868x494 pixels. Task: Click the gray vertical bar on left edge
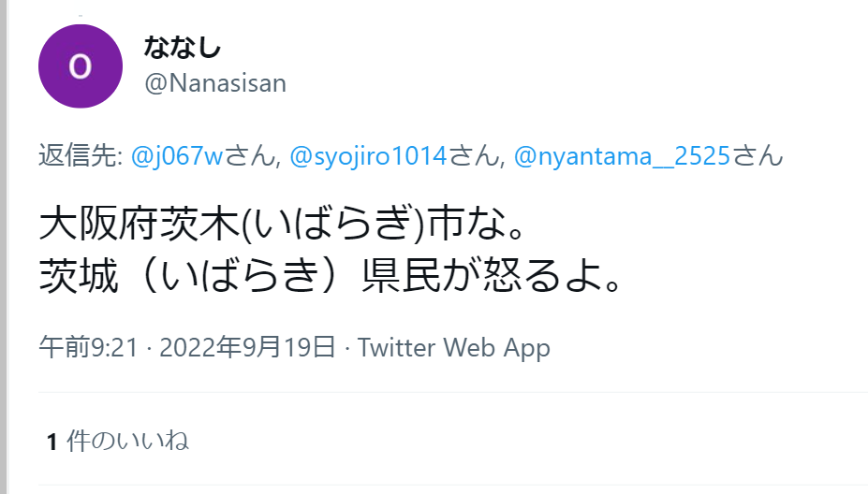(x=4, y=247)
